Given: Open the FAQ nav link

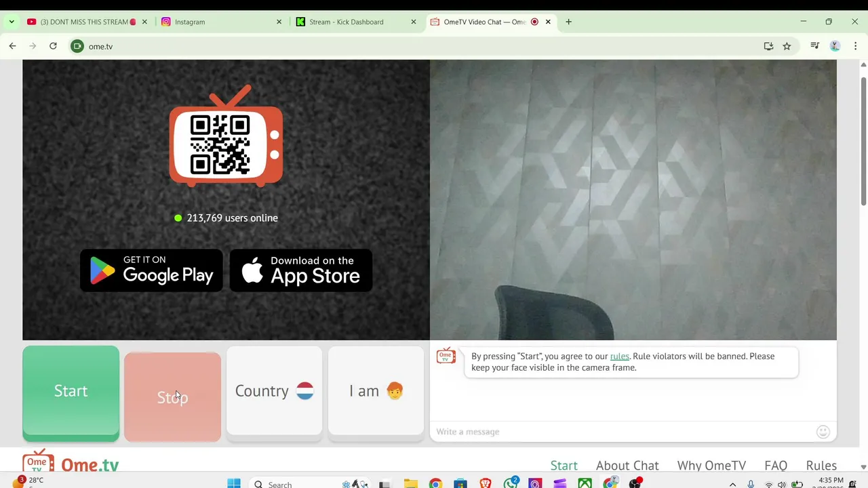Looking at the screenshot, I should point(776,466).
